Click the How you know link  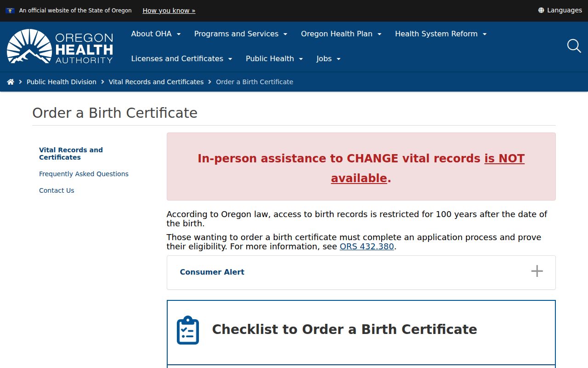click(x=169, y=11)
